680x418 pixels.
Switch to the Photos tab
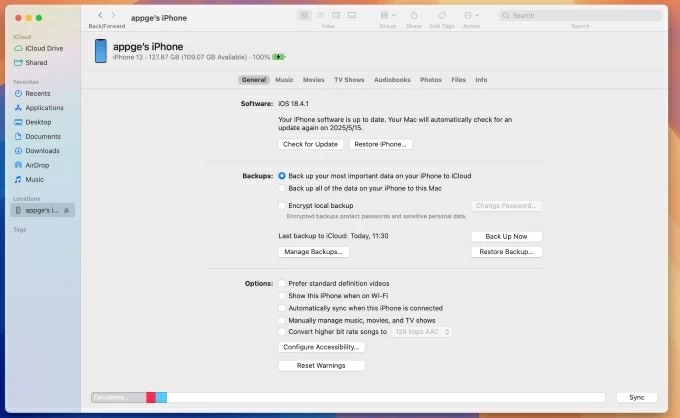[431, 79]
